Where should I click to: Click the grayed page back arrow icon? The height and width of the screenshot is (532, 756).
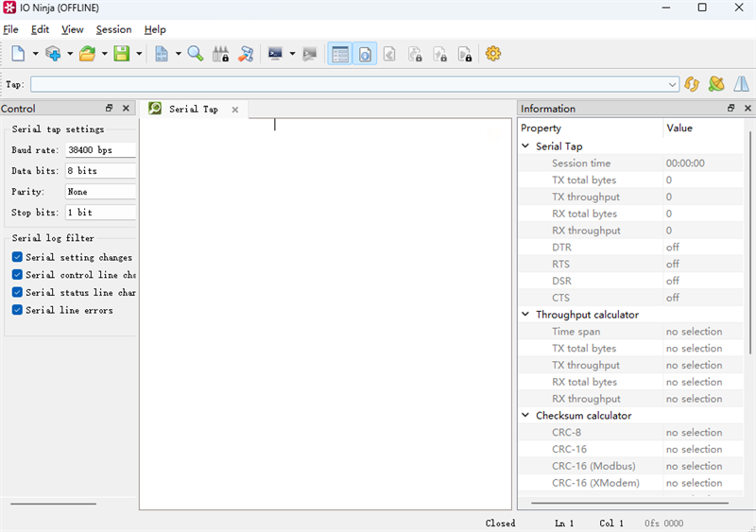[389, 54]
